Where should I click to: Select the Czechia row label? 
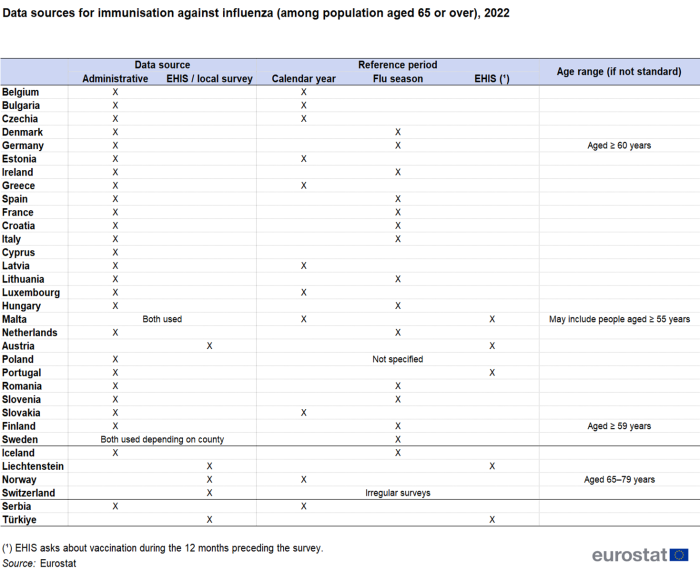click(20, 119)
